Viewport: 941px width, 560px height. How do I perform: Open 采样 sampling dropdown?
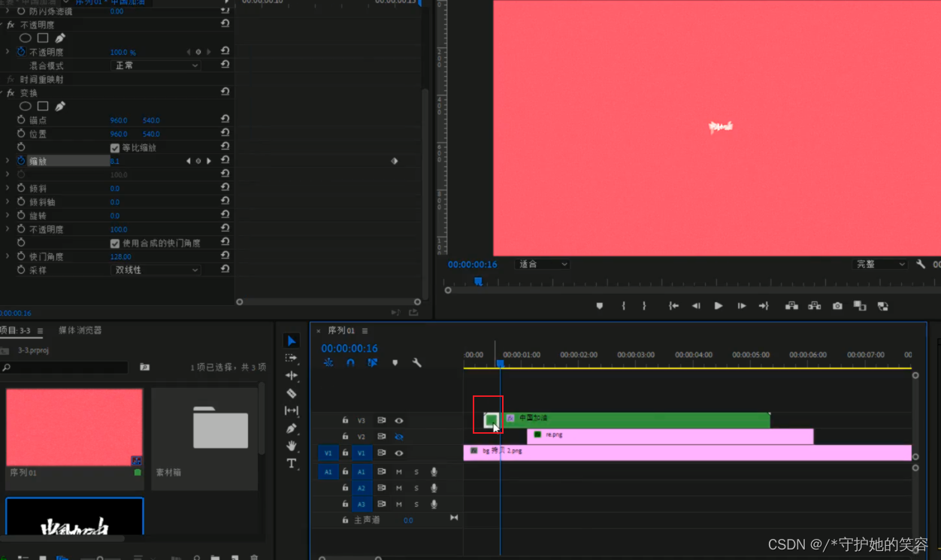point(156,270)
